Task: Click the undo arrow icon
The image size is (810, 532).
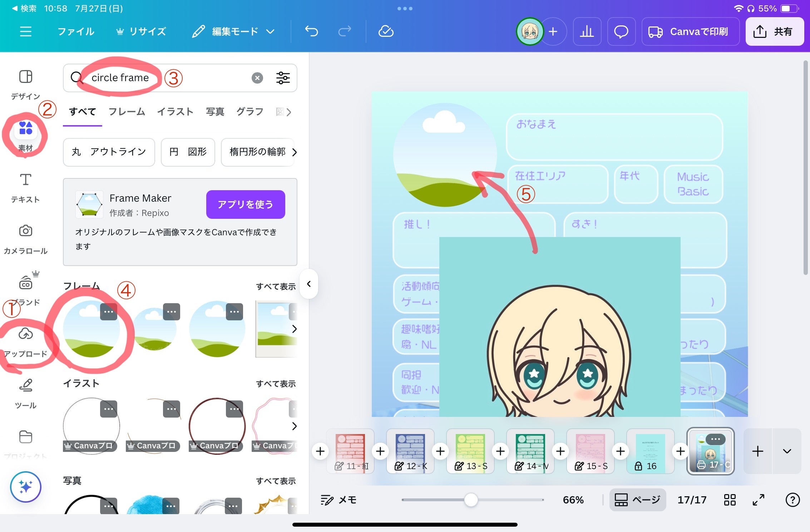Action: (311, 31)
